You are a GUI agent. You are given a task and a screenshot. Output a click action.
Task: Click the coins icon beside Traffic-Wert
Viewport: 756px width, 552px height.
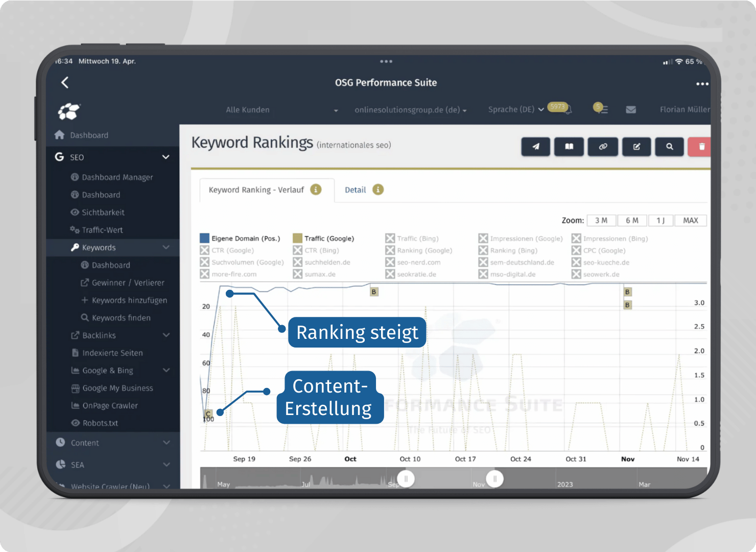click(75, 229)
